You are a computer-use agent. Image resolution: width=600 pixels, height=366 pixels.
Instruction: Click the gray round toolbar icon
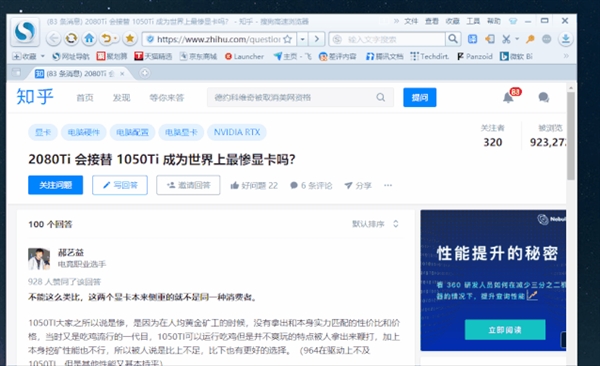point(547,39)
